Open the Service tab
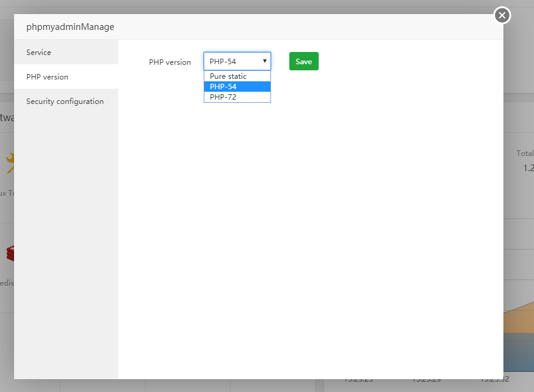 [x=66, y=52]
